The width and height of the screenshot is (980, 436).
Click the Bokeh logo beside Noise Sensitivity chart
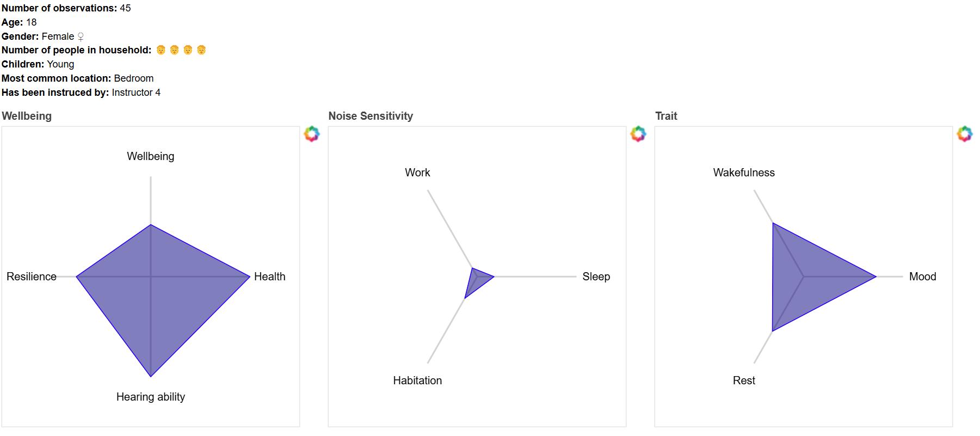coord(638,134)
